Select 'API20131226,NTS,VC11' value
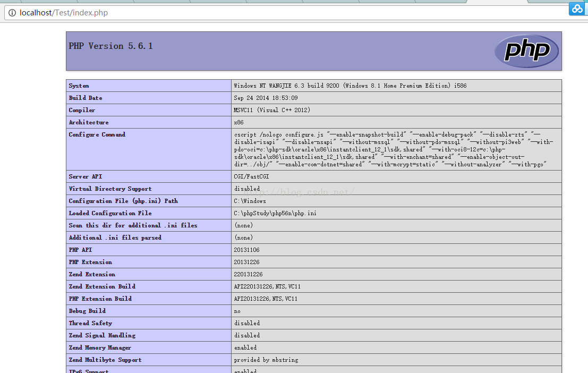The width and height of the screenshot is (588, 373). (x=266, y=299)
